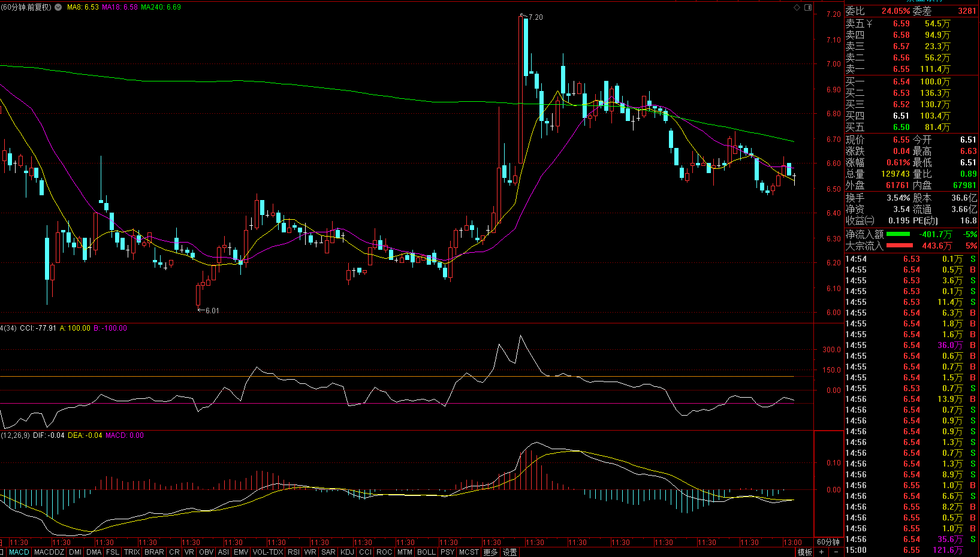Click the 最高 6.63 high price value
This screenshot has height=557, width=980.
(x=968, y=151)
